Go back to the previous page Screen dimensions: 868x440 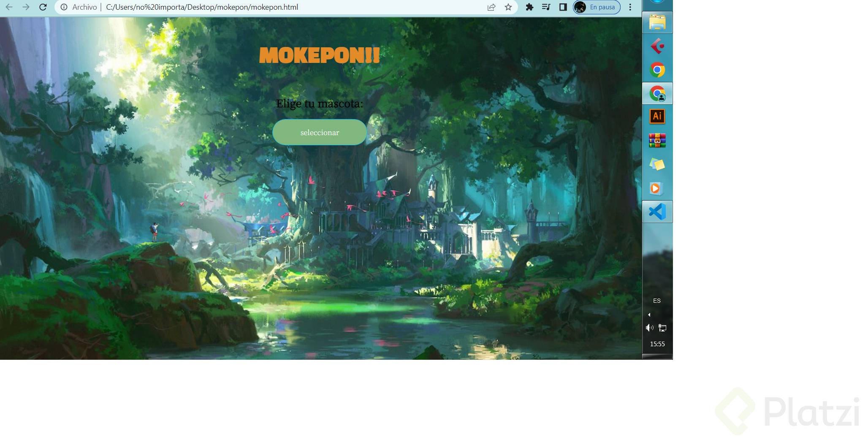(9, 7)
